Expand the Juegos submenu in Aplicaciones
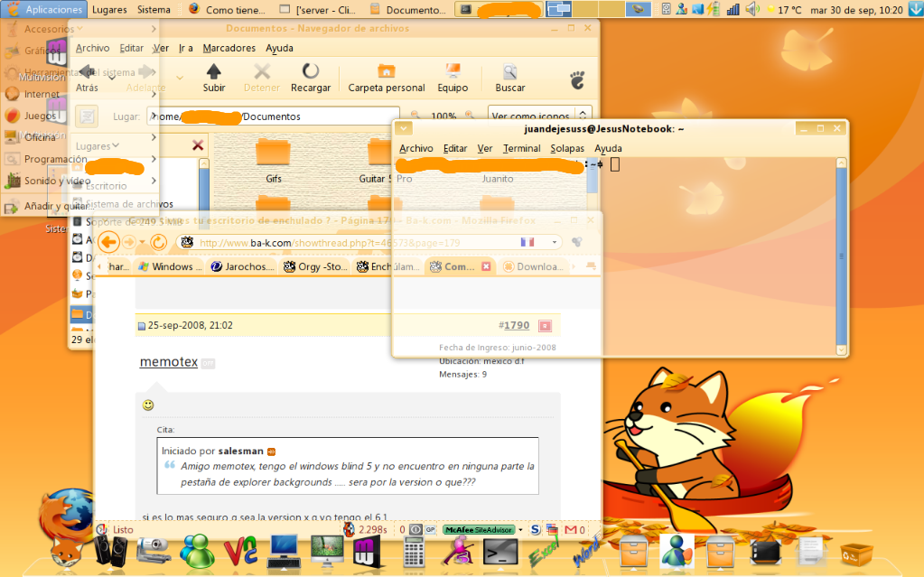 click(x=79, y=116)
